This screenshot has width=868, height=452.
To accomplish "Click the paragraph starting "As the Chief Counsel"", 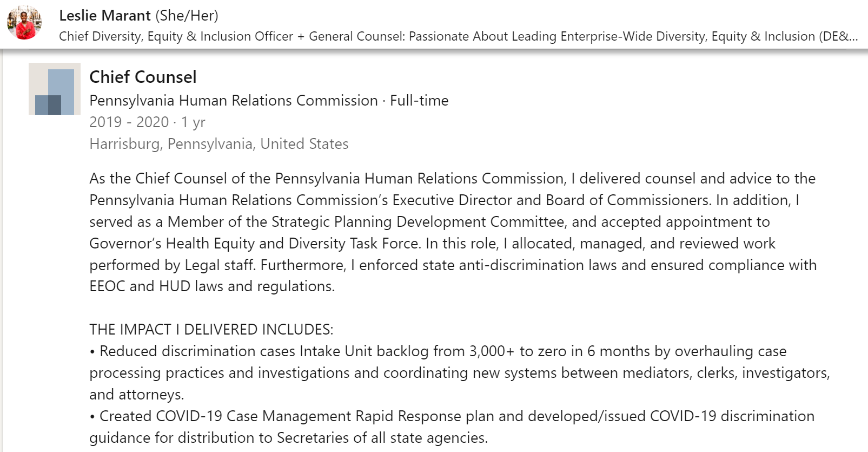I will click(x=452, y=179).
